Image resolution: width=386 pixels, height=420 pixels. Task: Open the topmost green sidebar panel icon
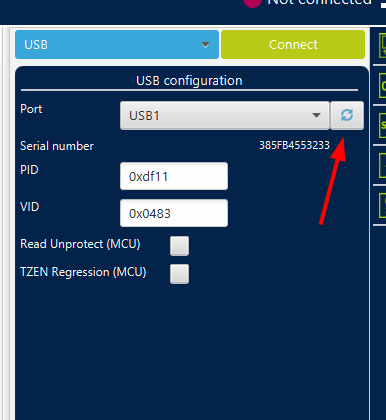(383, 45)
